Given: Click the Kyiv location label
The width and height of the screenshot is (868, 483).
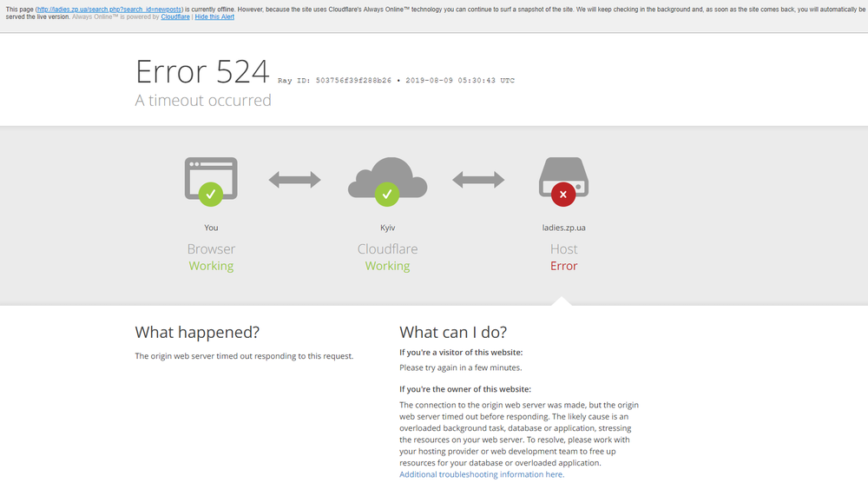Looking at the screenshot, I should point(387,228).
